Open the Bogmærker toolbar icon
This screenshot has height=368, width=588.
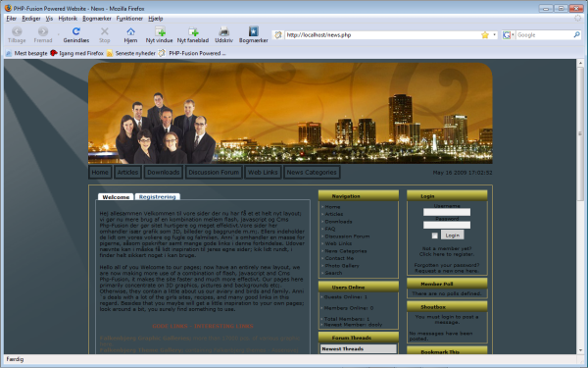point(254,31)
